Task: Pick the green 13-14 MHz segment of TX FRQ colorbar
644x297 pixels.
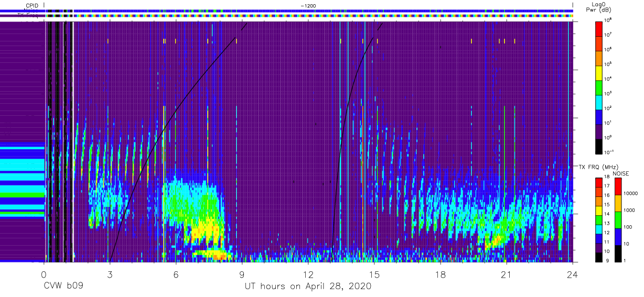Action: point(599,220)
